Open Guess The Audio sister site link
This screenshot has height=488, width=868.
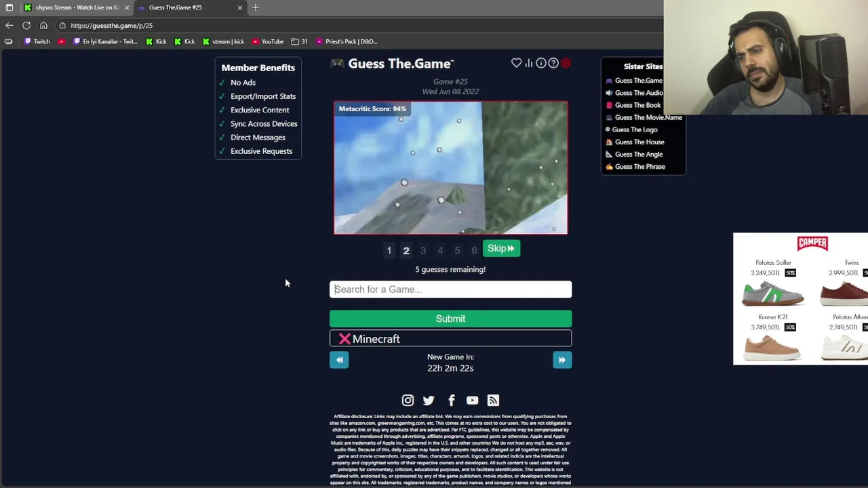639,93
